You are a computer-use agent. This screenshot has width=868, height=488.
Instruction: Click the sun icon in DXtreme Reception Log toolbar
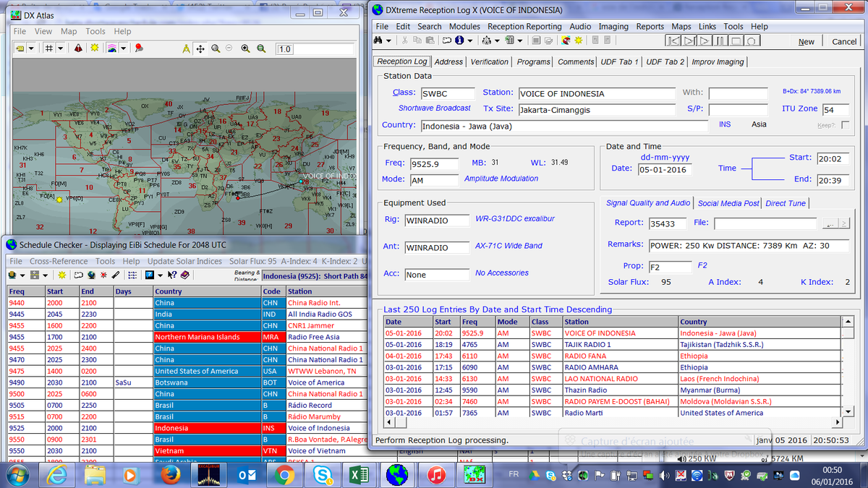[x=578, y=40]
